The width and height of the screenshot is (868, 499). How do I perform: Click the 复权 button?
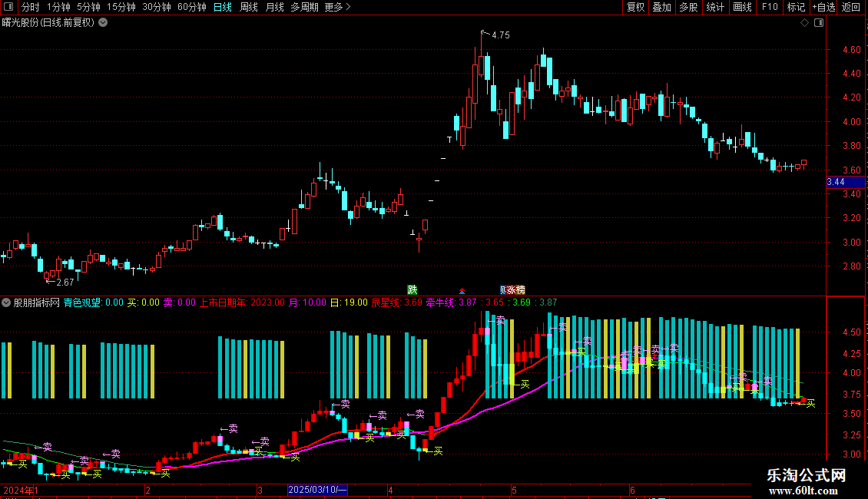click(x=635, y=7)
